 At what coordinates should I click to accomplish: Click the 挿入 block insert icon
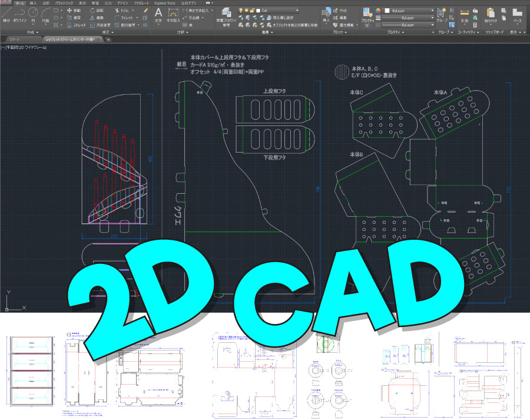[326, 14]
